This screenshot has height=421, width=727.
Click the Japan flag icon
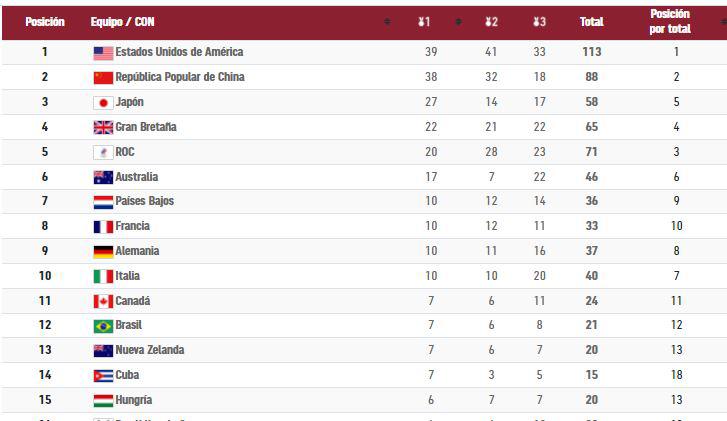tap(103, 102)
